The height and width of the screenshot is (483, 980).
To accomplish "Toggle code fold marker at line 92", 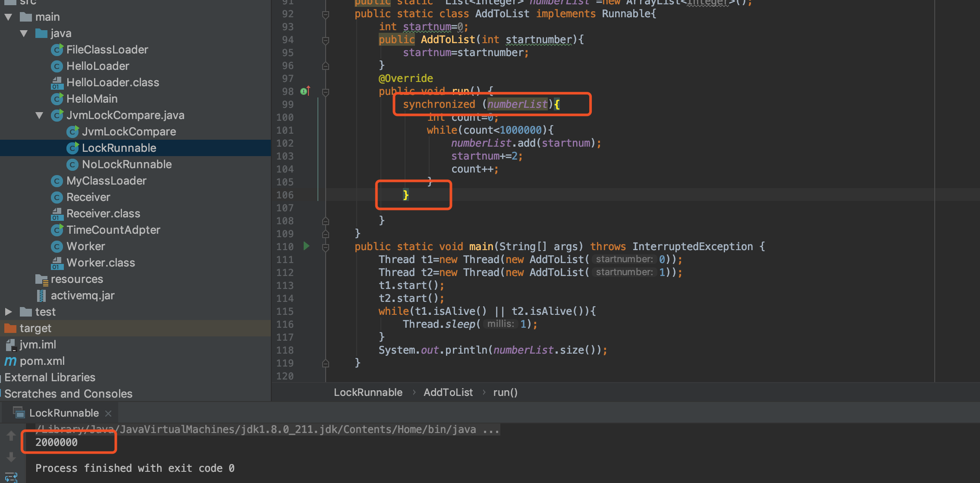I will (x=326, y=15).
